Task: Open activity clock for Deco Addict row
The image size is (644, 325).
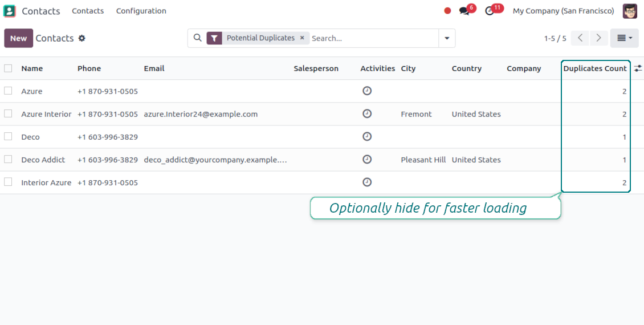Action: (367, 160)
